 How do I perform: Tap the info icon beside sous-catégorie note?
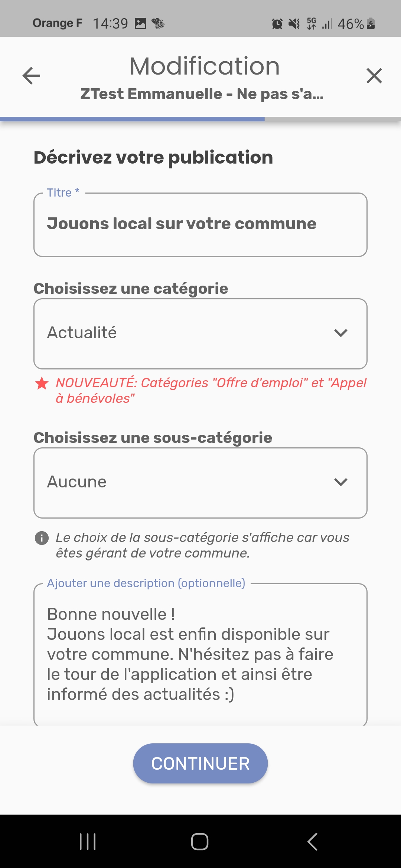(42, 538)
